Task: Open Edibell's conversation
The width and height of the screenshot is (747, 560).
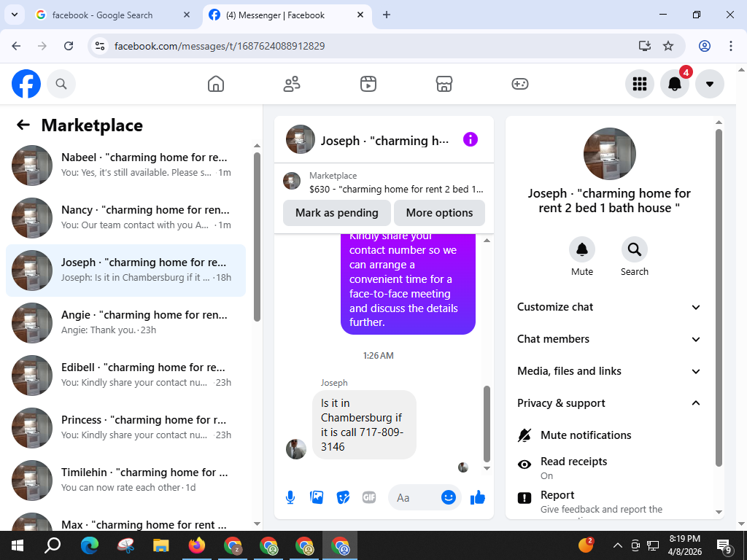Action: 125,376
